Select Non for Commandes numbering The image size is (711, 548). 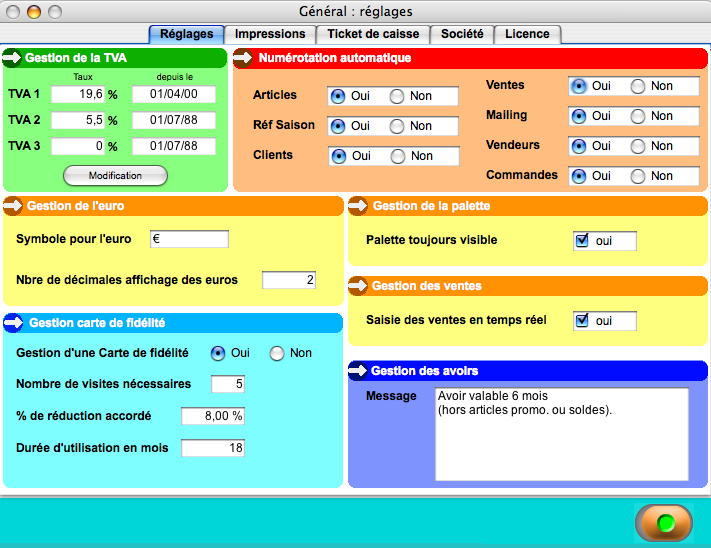coord(638,176)
